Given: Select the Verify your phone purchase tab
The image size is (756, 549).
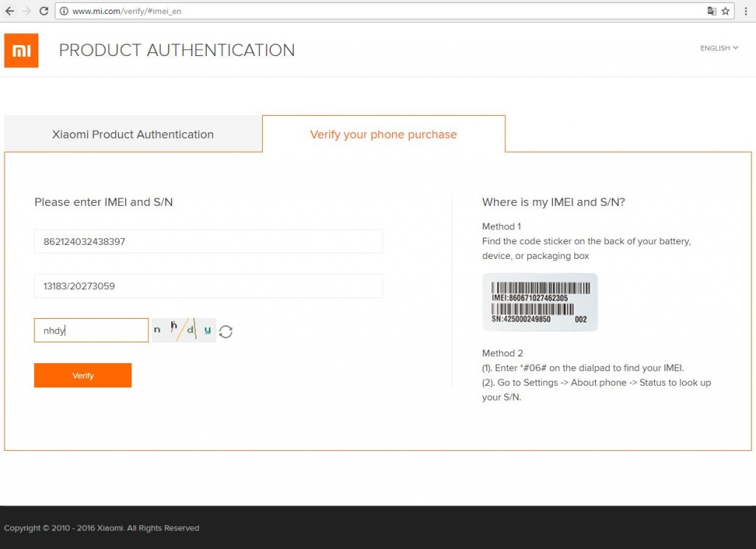Looking at the screenshot, I should (384, 134).
